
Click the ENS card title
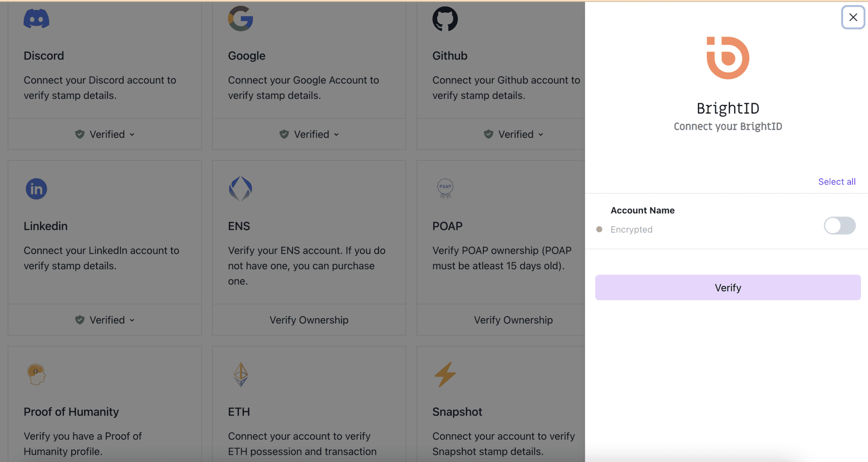click(239, 226)
